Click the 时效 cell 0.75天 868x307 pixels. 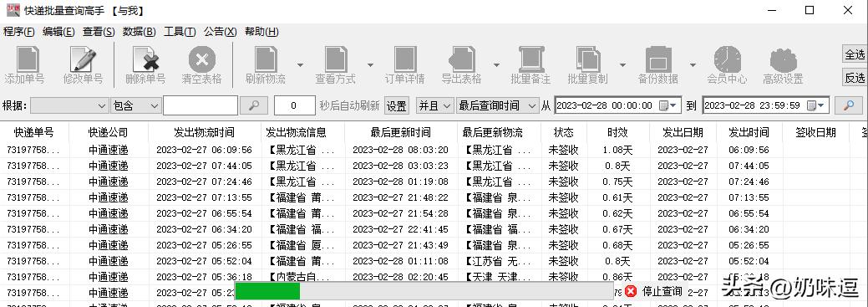tap(617, 182)
